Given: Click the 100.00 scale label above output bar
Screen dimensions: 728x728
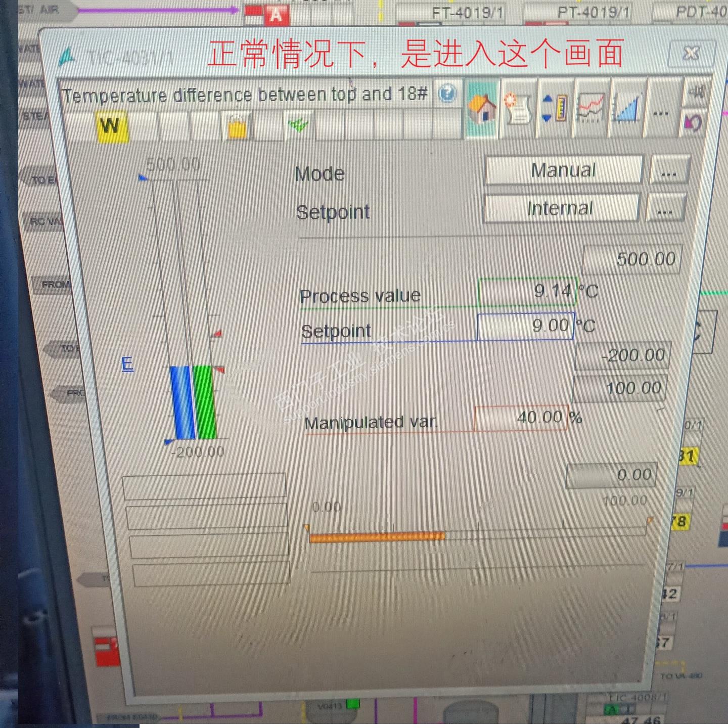Looking at the screenshot, I should [x=625, y=500].
